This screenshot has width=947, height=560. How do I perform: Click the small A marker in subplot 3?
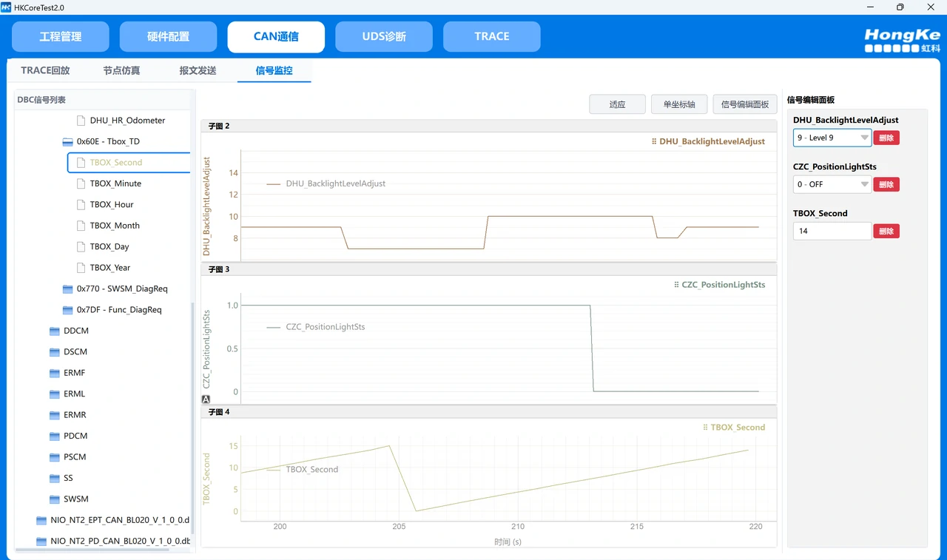(x=206, y=399)
